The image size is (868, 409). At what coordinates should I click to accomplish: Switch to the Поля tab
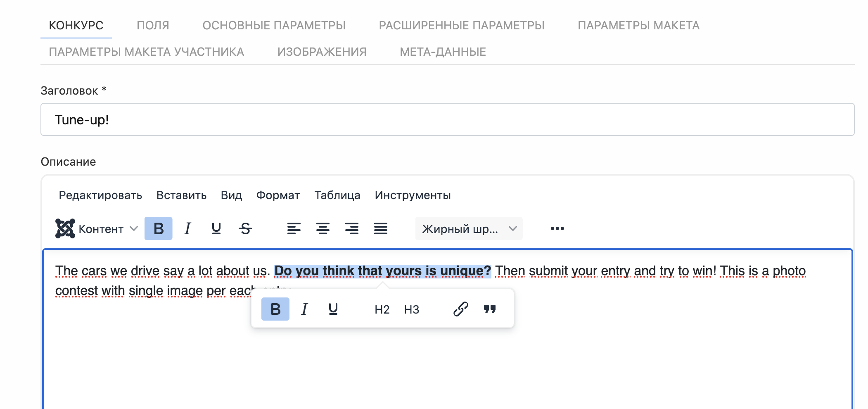(x=153, y=25)
